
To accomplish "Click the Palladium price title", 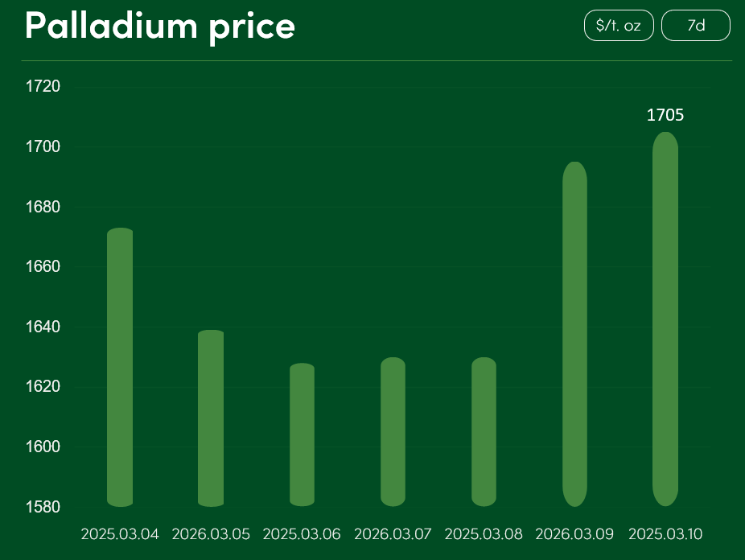I will (160, 26).
